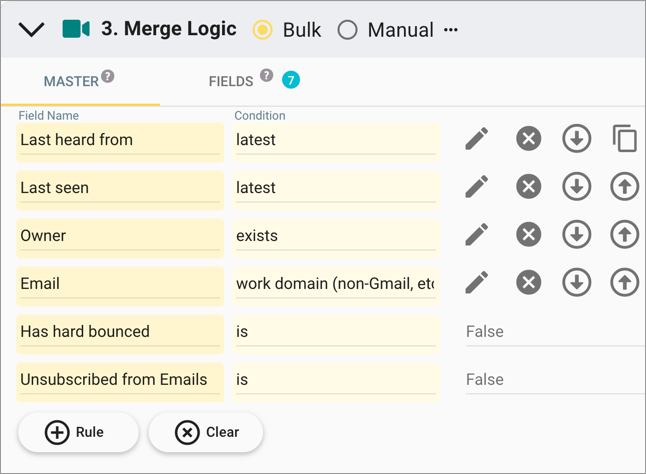
Task: Move the Email rule up
Action: (x=625, y=282)
